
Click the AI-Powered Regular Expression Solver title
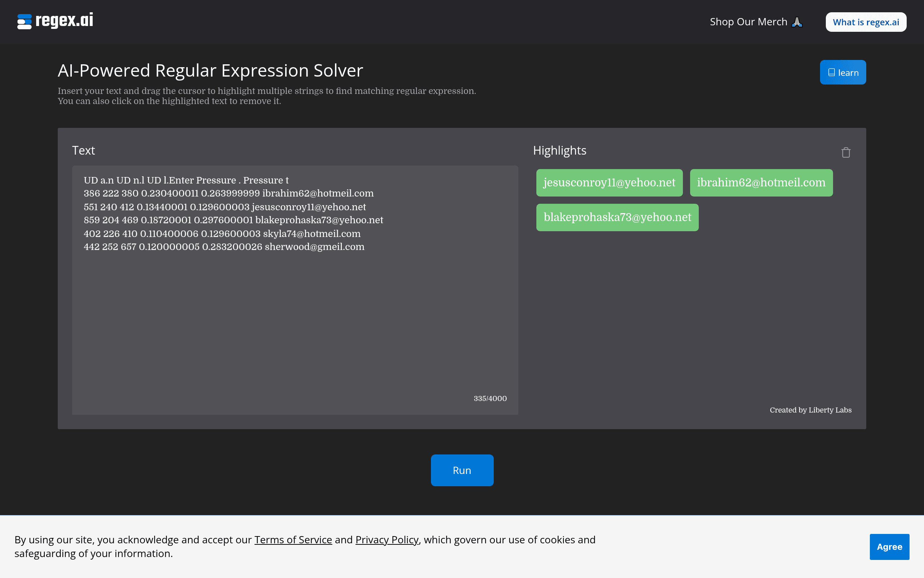(210, 71)
